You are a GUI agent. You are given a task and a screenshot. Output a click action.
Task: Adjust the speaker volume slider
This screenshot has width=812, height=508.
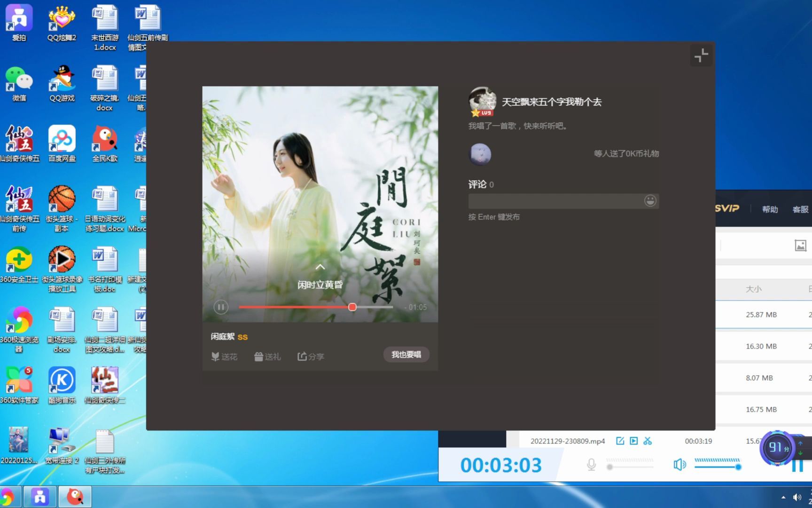point(718,467)
